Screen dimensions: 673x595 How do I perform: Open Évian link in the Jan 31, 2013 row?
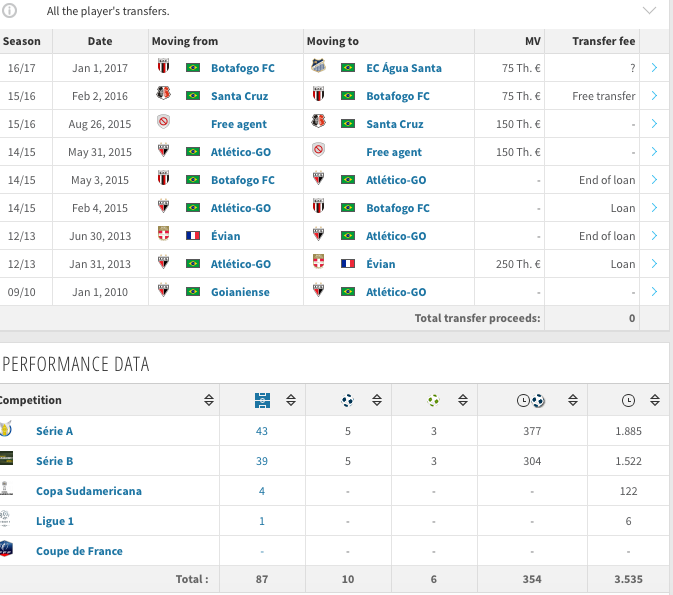[380, 264]
